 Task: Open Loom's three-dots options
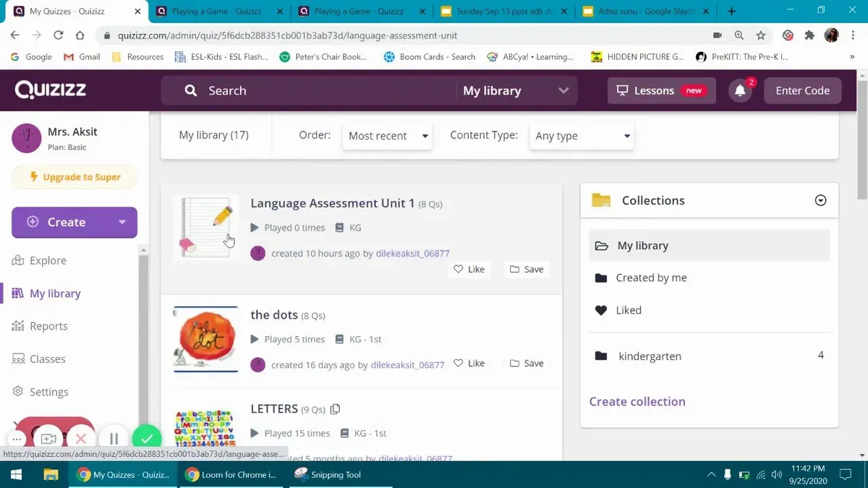[17, 439]
